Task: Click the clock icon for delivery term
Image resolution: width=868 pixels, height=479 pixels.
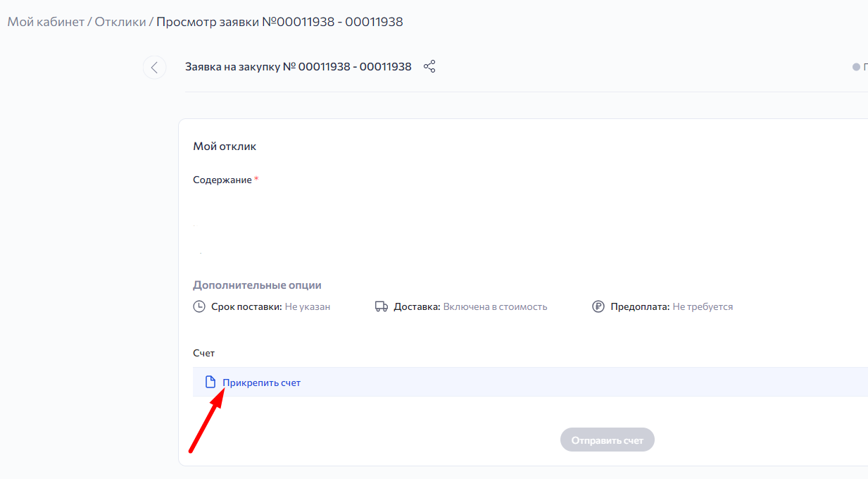Action: pyautogui.click(x=199, y=306)
